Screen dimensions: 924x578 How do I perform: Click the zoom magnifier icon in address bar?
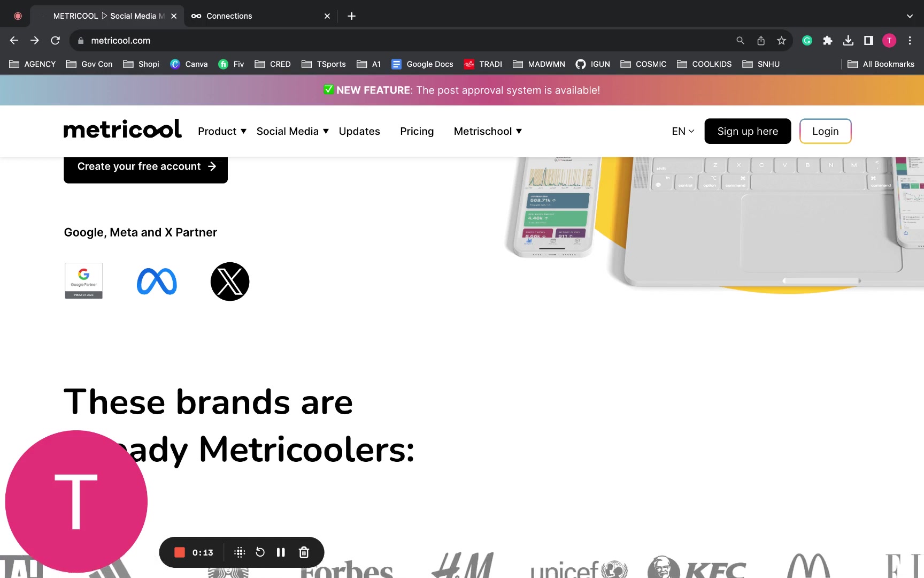pyautogui.click(x=740, y=40)
